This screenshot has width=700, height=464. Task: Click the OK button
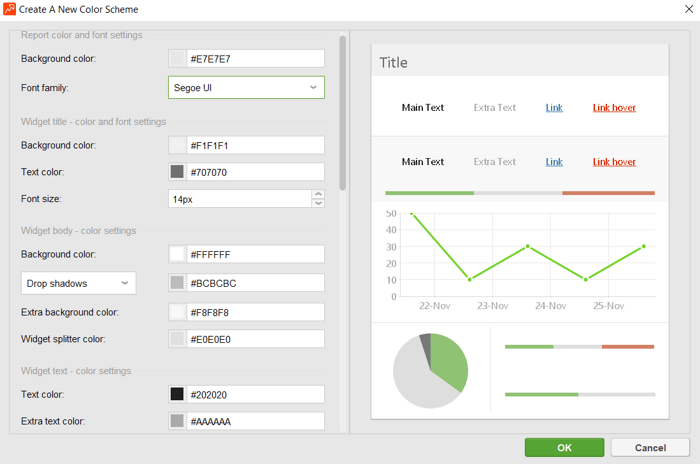coord(564,447)
